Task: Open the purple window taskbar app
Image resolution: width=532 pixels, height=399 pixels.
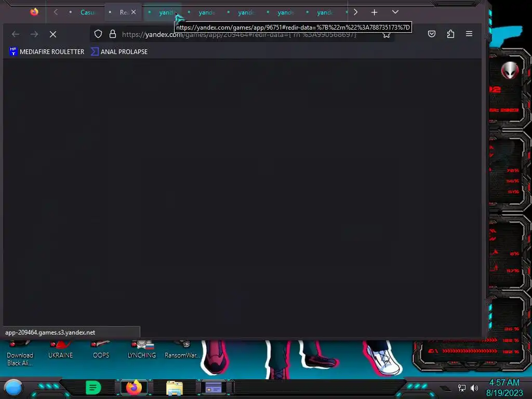Action: (x=214, y=388)
